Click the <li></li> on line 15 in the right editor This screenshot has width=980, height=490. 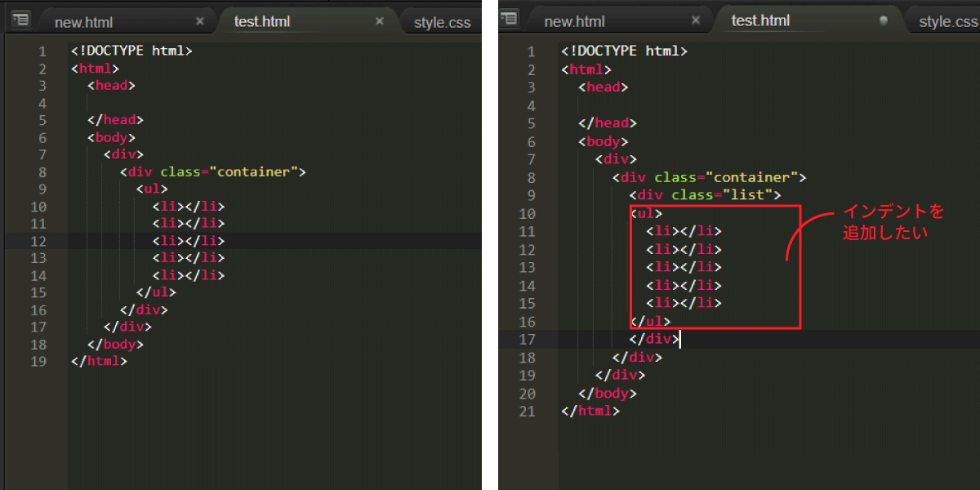(684, 303)
